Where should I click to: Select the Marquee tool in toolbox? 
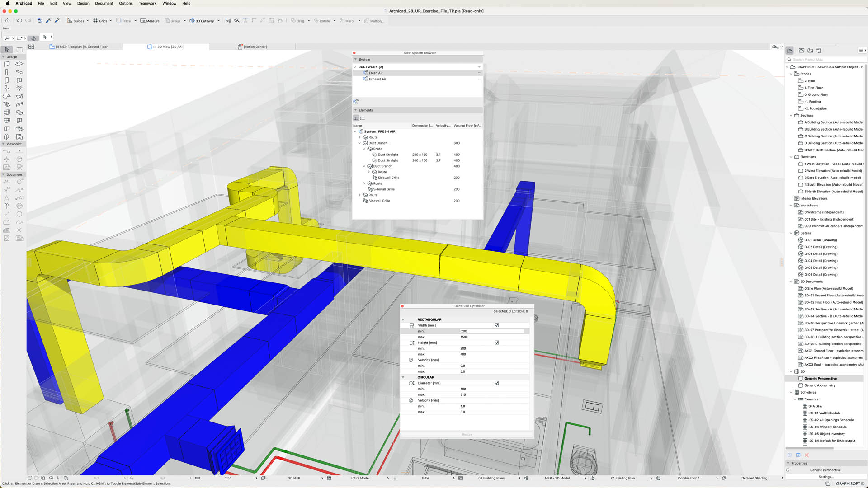[19, 50]
